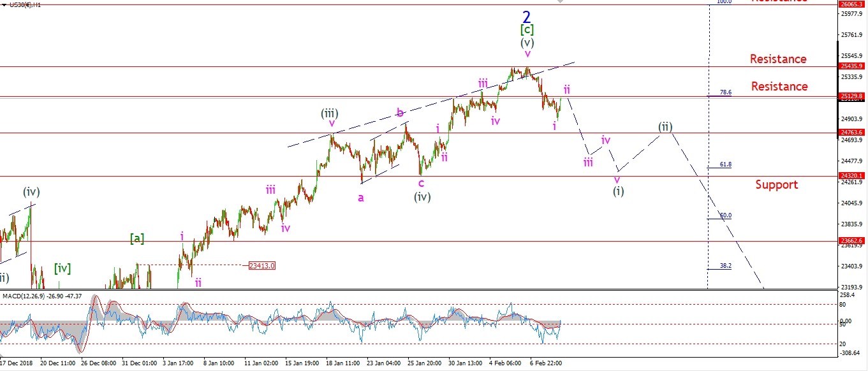Select the 24320.1 price tag on axis
Viewport: 868px width, 371px height.
click(852, 176)
